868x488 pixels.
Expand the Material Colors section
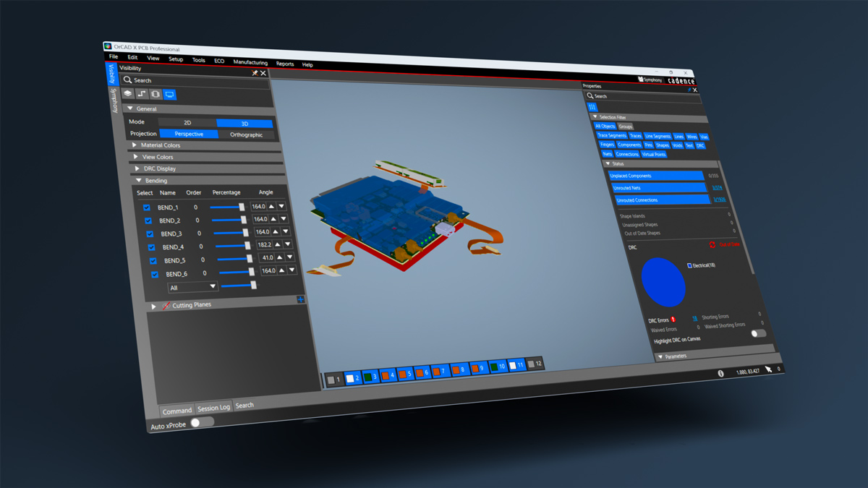(x=135, y=145)
